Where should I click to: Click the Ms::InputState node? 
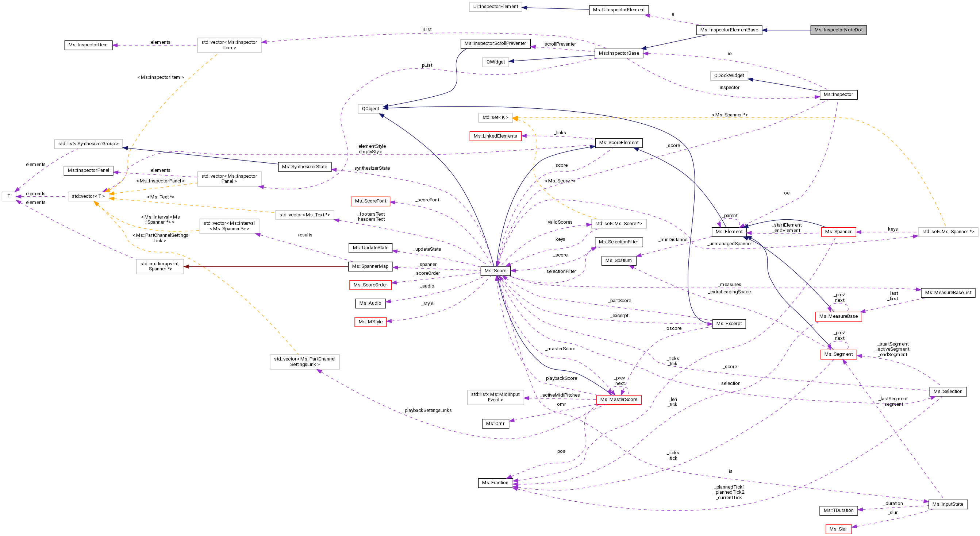pyautogui.click(x=948, y=504)
